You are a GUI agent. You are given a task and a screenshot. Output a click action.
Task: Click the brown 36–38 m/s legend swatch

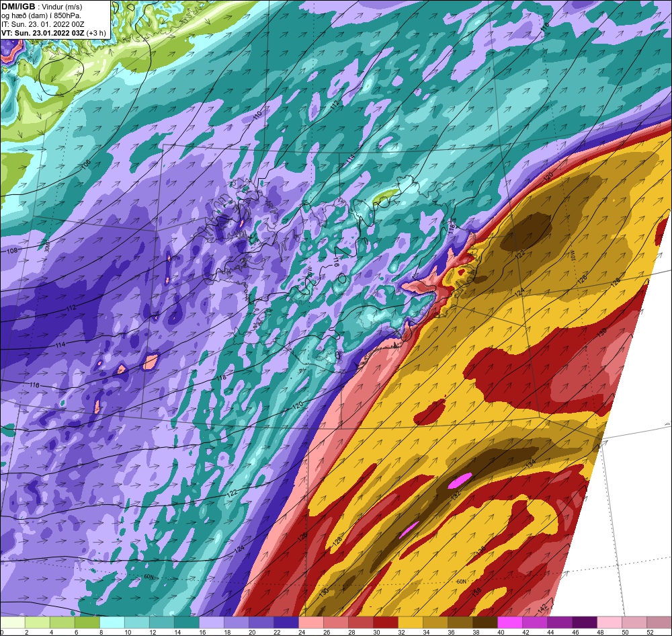coord(461,623)
